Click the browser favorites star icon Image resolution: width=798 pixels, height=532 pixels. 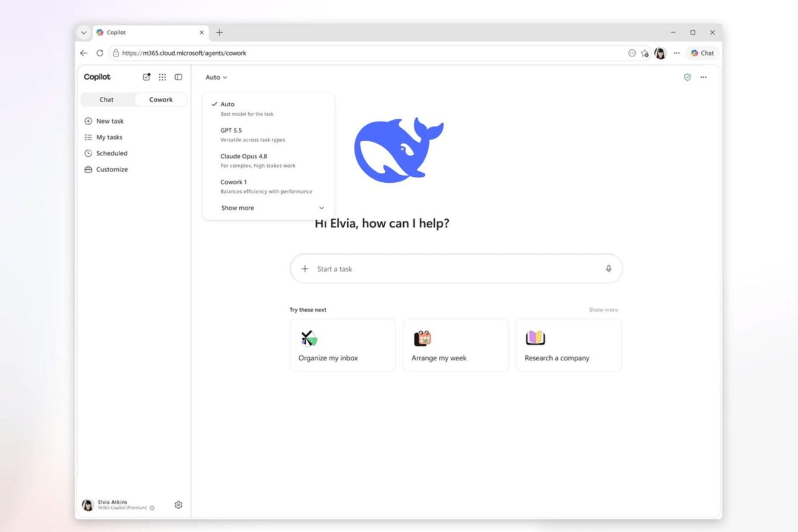pos(645,53)
